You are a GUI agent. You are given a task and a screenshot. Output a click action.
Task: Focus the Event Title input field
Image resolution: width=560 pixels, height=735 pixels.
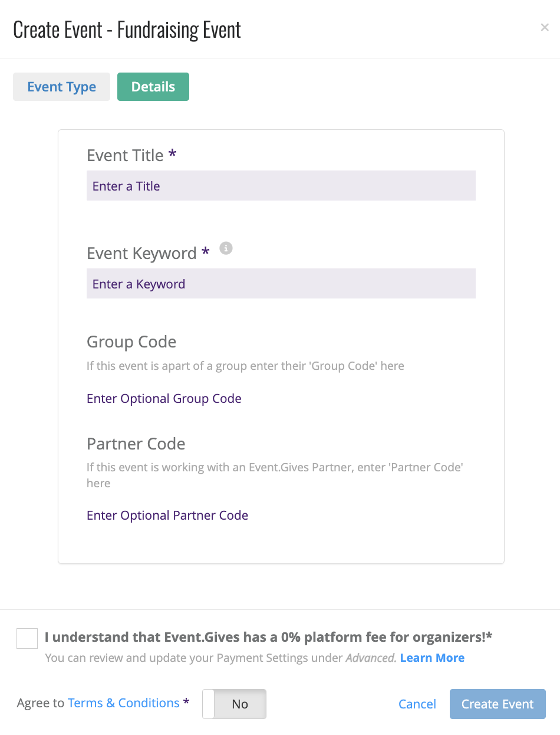click(281, 186)
